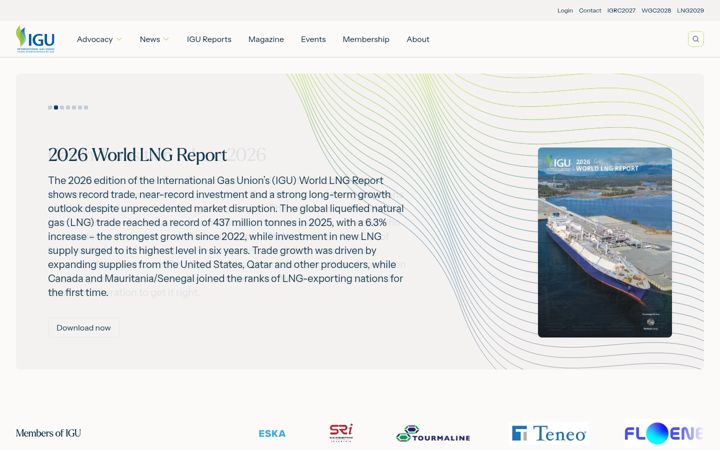This screenshot has width=720, height=450.
Task: Click the Tourmaline member logo
Action: 433,433
